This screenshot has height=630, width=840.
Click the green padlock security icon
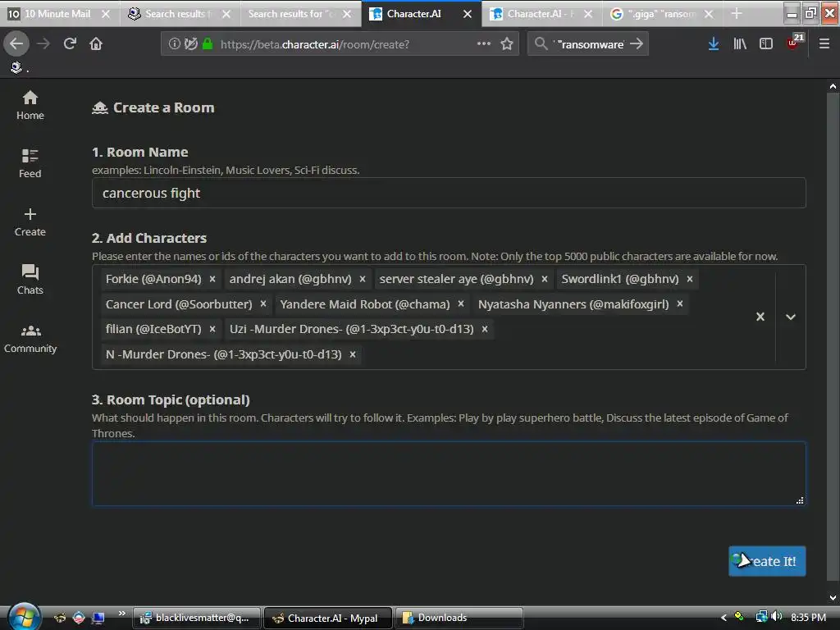(208, 44)
